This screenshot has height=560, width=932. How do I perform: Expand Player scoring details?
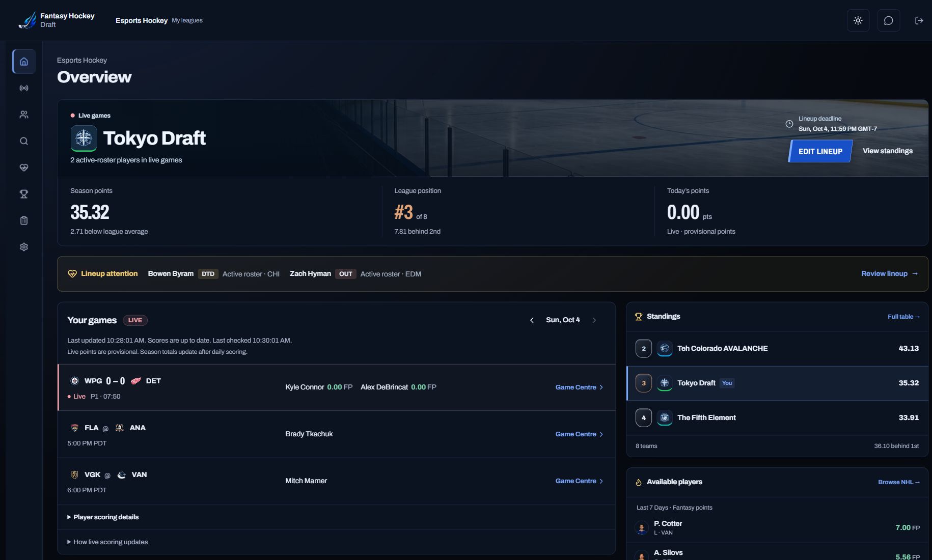click(x=103, y=517)
